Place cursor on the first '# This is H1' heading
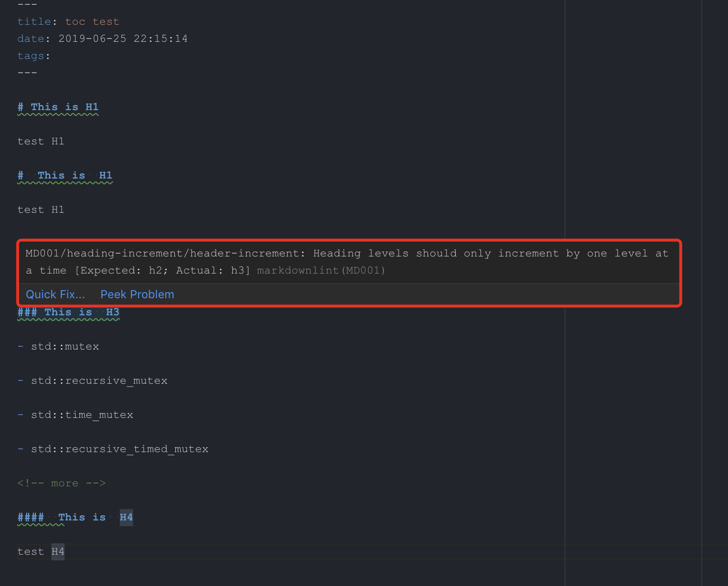This screenshot has height=586, width=728. (x=57, y=107)
